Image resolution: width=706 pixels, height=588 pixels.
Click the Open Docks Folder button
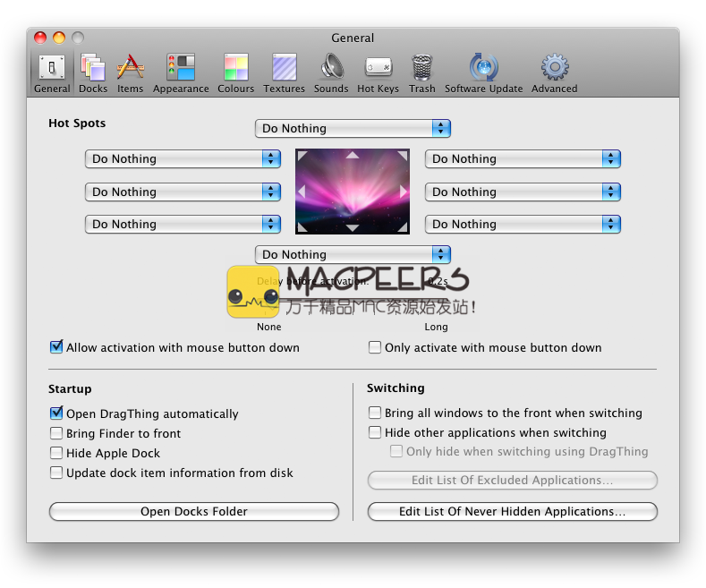[x=194, y=512]
